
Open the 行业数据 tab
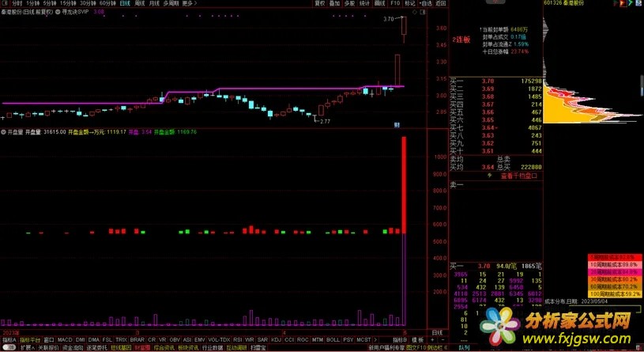[x=213, y=348]
